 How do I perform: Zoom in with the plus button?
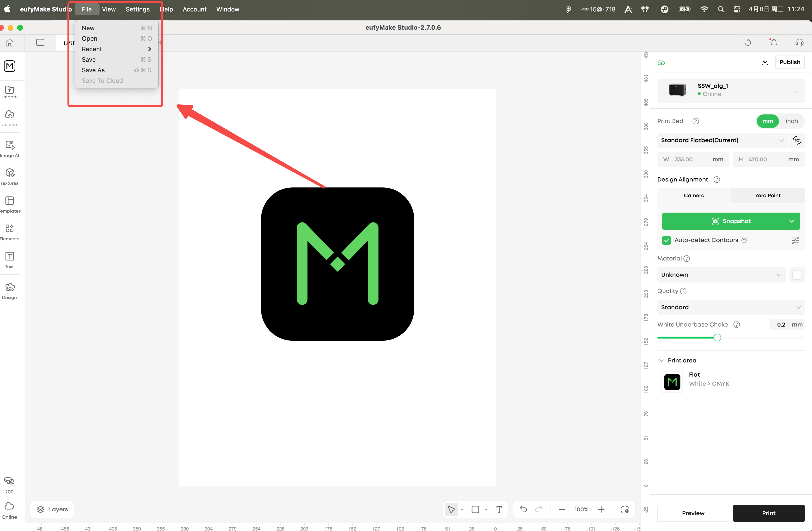tap(601, 509)
